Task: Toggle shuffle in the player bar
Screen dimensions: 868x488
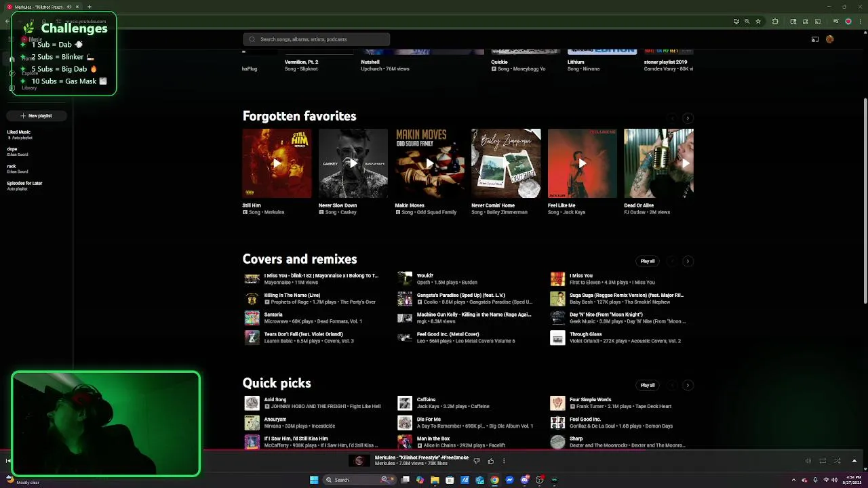Action: tap(837, 461)
